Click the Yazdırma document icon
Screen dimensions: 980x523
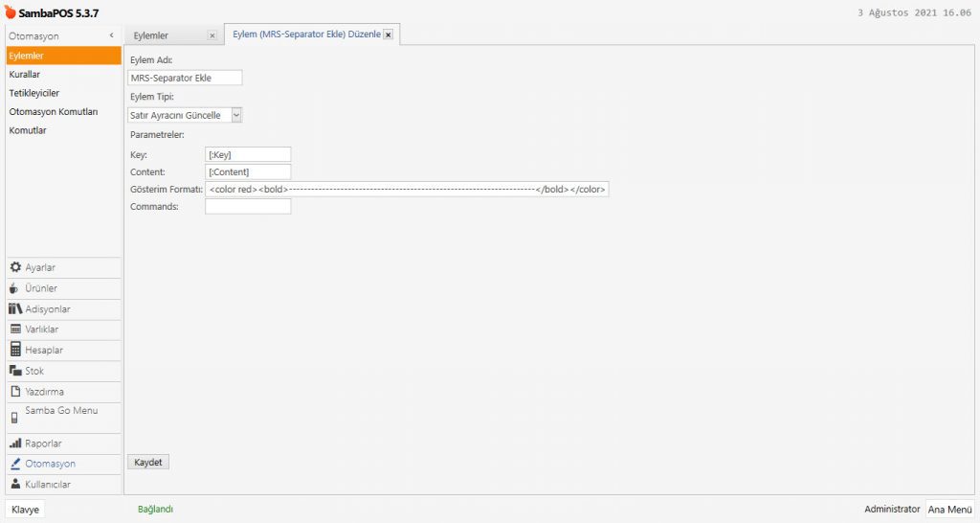pos(15,392)
